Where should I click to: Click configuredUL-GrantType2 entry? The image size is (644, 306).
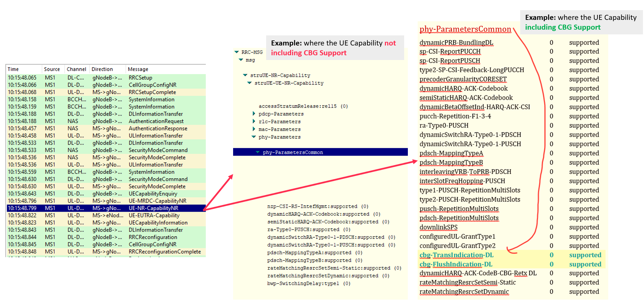coord(457,246)
